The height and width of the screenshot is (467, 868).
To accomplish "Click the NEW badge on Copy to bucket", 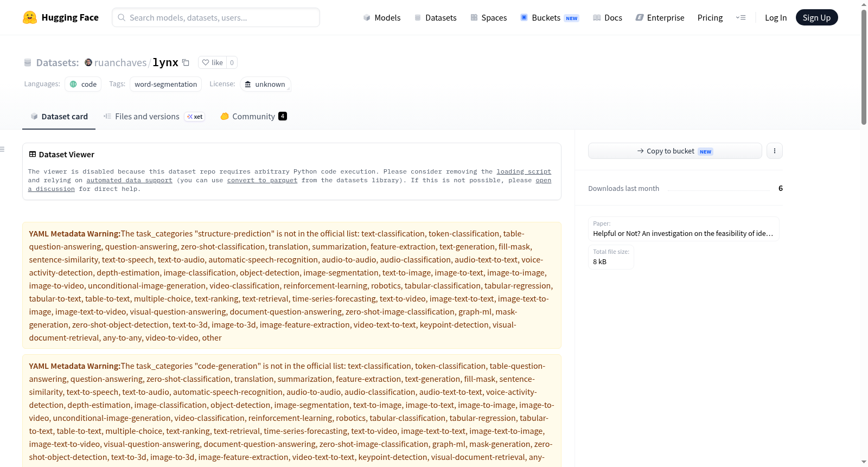I will pos(705,151).
